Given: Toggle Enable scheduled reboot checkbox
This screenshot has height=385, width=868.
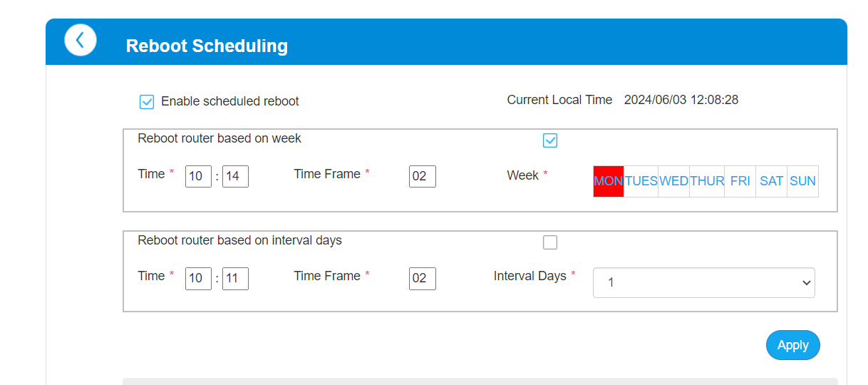Looking at the screenshot, I should click(x=147, y=102).
